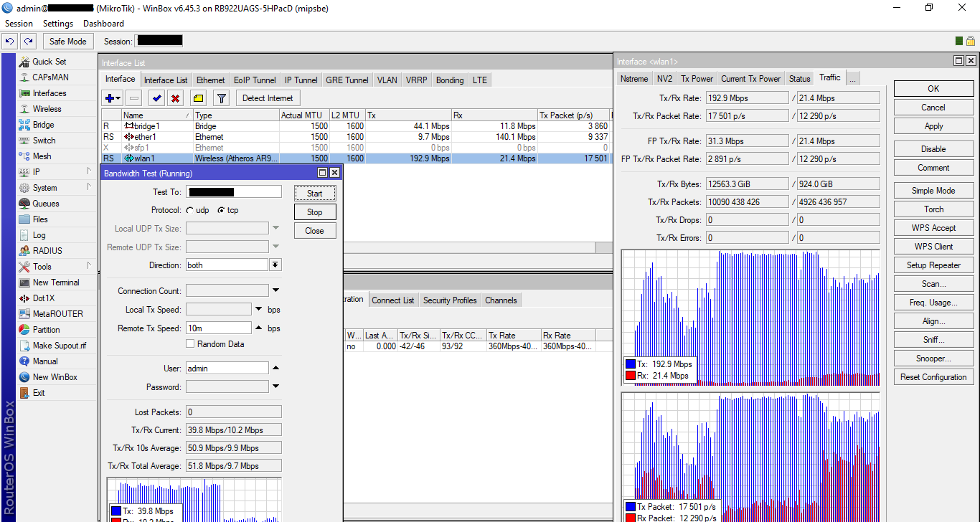This screenshot has width=980, height=522.
Task: Collapse the Remote Tx Speed arrow
Action: (259, 328)
